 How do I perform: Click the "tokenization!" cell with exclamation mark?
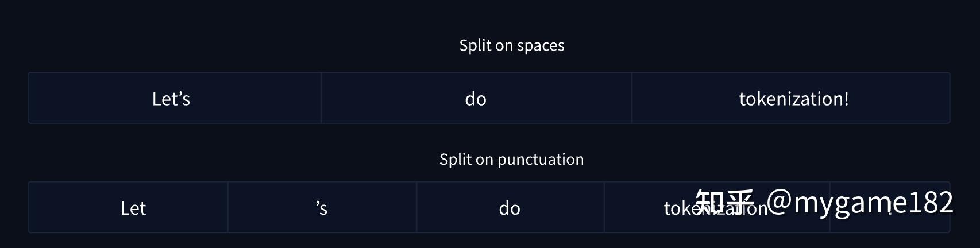coord(793,99)
